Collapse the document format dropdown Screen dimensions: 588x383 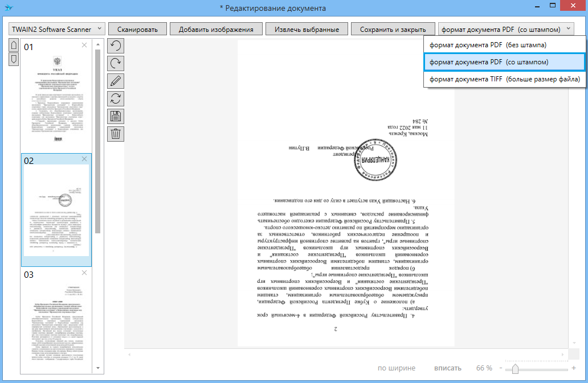(x=506, y=29)
